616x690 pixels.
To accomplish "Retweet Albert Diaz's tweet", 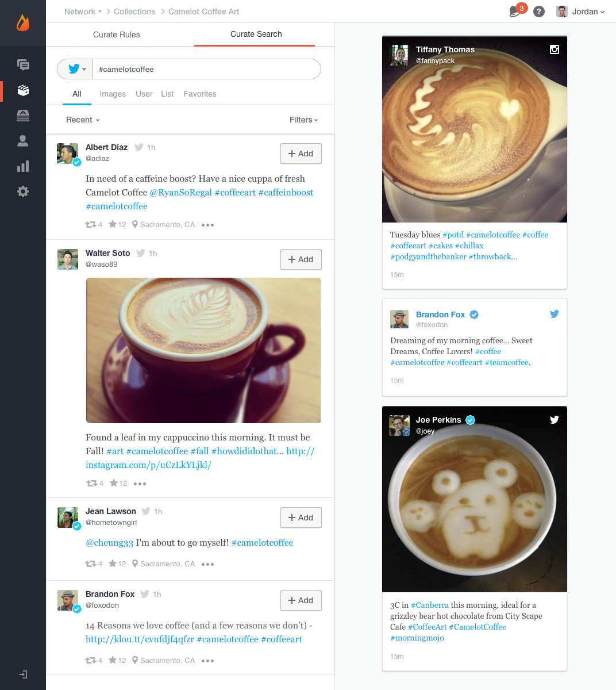I will pos(91,225).
